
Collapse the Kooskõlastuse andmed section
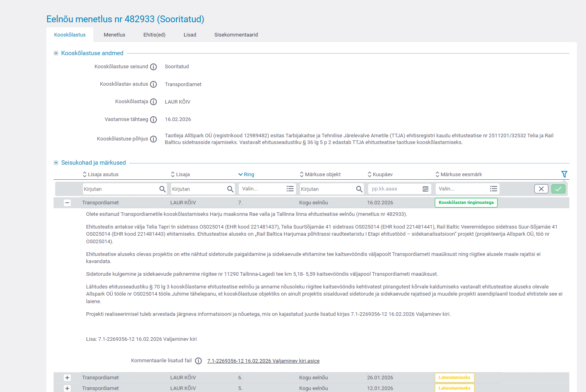pos(56,53)
